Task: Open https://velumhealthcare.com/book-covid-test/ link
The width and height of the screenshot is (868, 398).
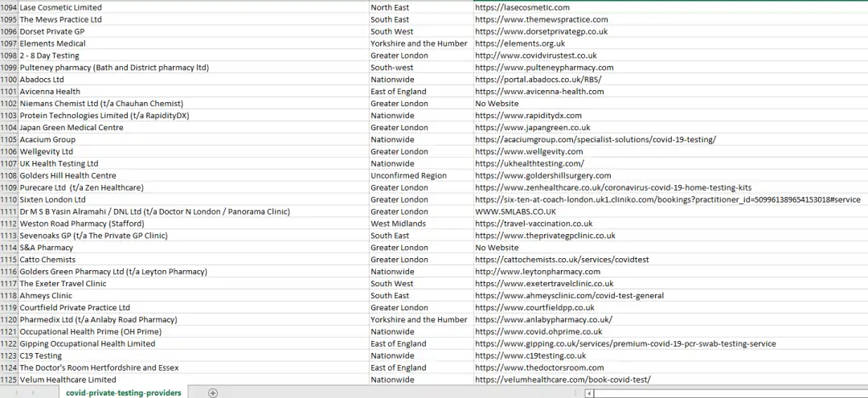Action: 563,380
